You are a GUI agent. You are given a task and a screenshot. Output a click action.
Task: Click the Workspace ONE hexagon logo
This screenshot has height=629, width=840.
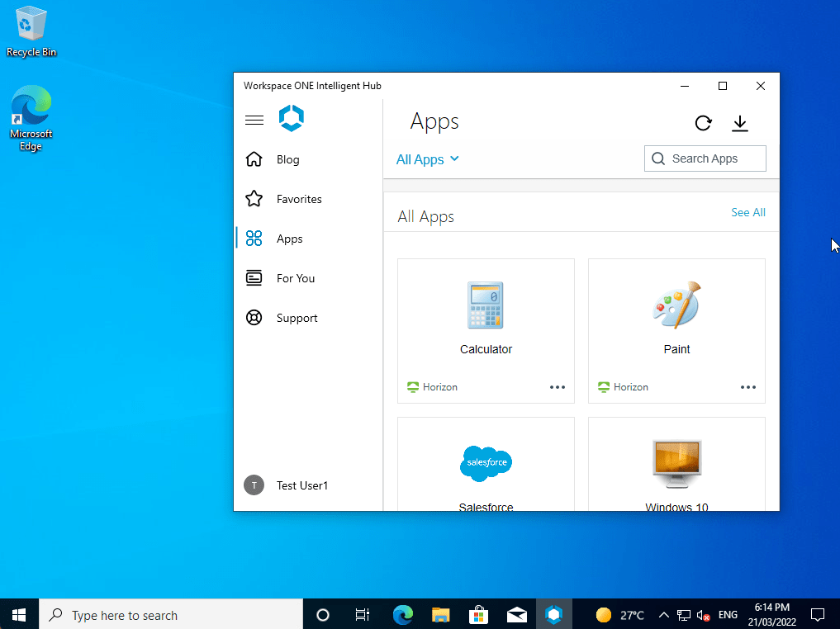click(x=292, y=119)
